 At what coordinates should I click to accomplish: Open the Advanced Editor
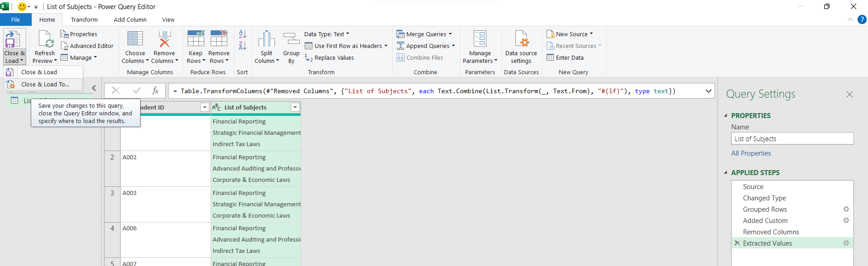click(x=87, y=46)
